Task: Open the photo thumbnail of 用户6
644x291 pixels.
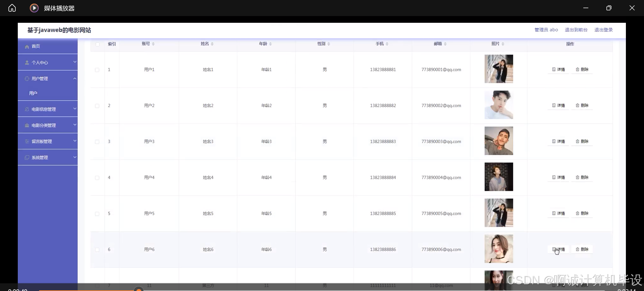Action: (499, 249)
